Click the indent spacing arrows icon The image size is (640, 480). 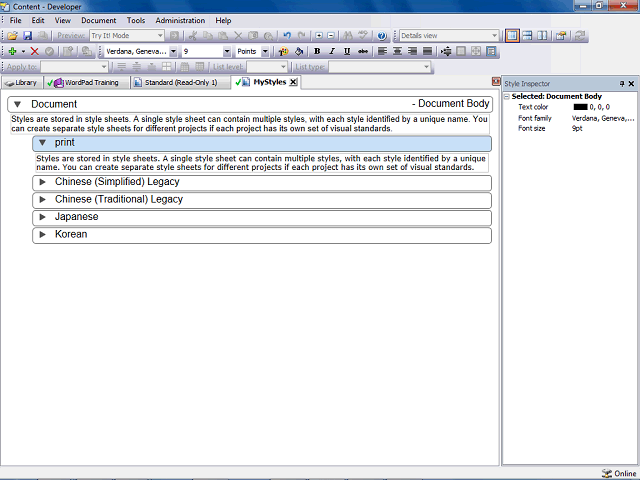pos(446,51)
